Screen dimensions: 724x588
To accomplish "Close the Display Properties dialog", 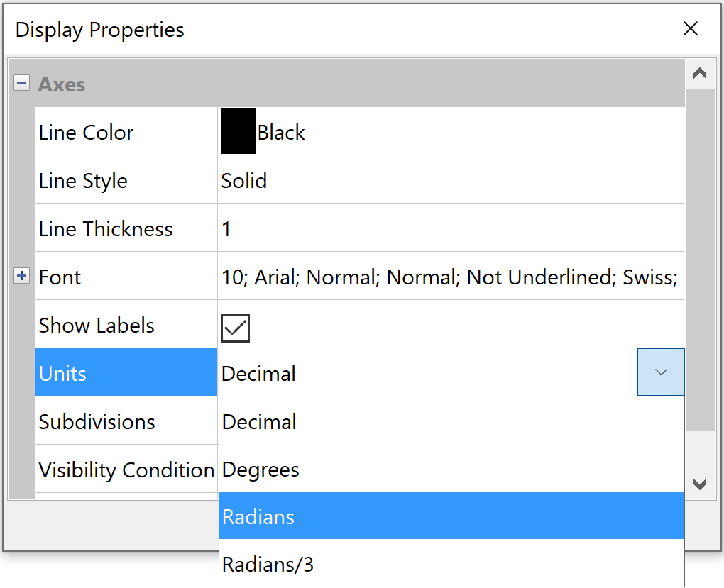I will (690, 29).
